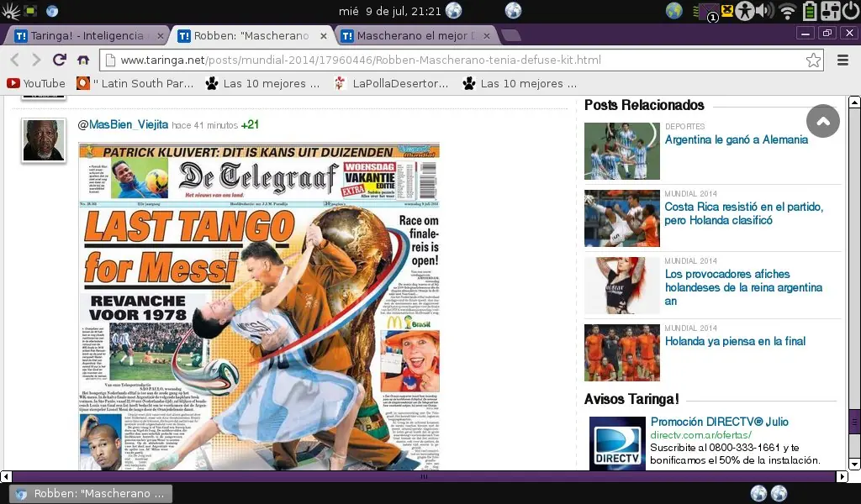The width and height of the screenshot is (861, 504).
Task: Click the yellow X icon in the system tray
Action: coord(727,10)
